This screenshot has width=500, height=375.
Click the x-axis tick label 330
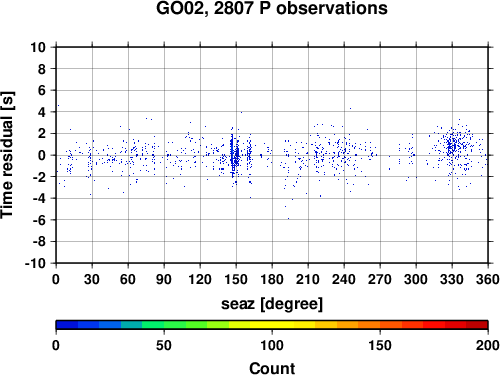coord(452,279)
